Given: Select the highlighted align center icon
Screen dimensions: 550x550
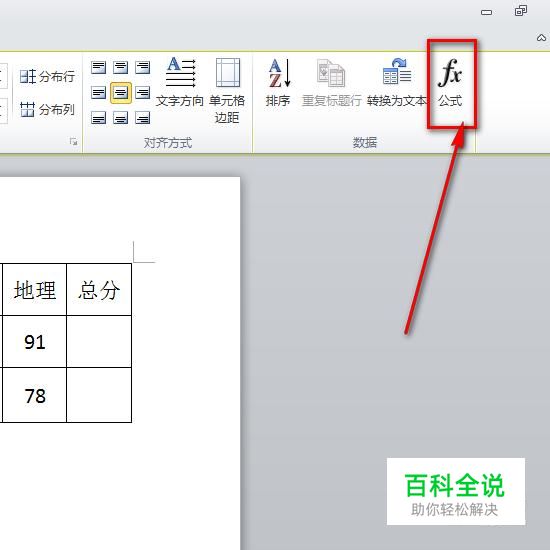Looking at the screenshot, I should [121, 93].
